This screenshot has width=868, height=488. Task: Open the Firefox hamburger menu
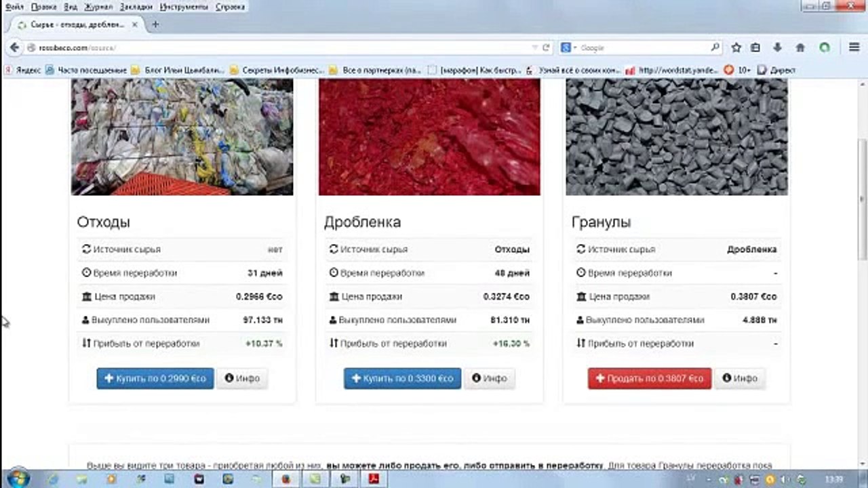tap(854, 47)
